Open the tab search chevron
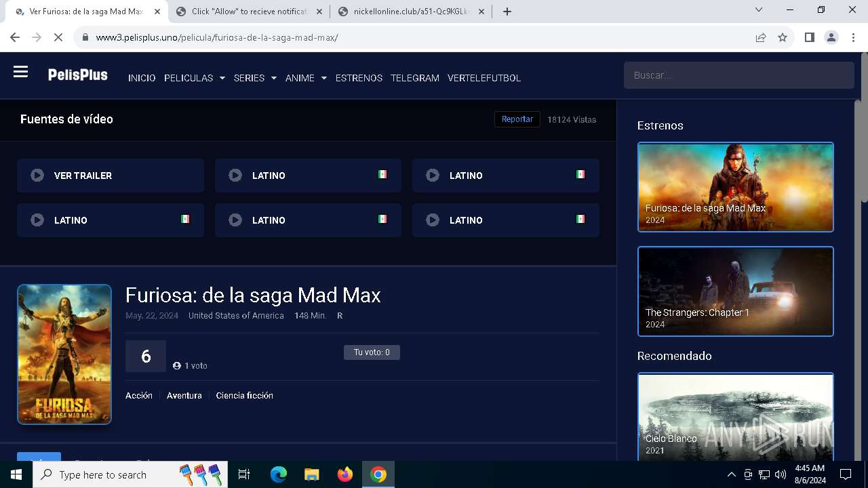The height and width of the screenshot is (488, 868). coord(759,9)
